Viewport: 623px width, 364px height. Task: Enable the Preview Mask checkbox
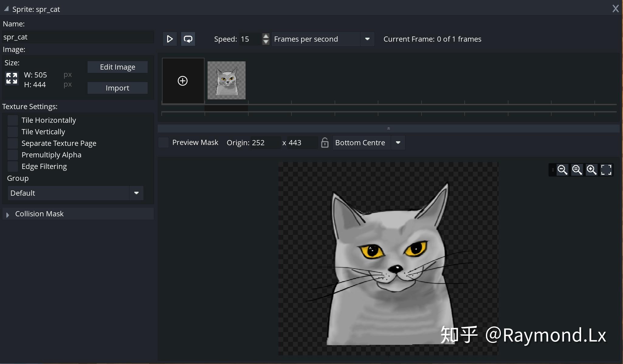pyautogui.click(x=163, y=142)
